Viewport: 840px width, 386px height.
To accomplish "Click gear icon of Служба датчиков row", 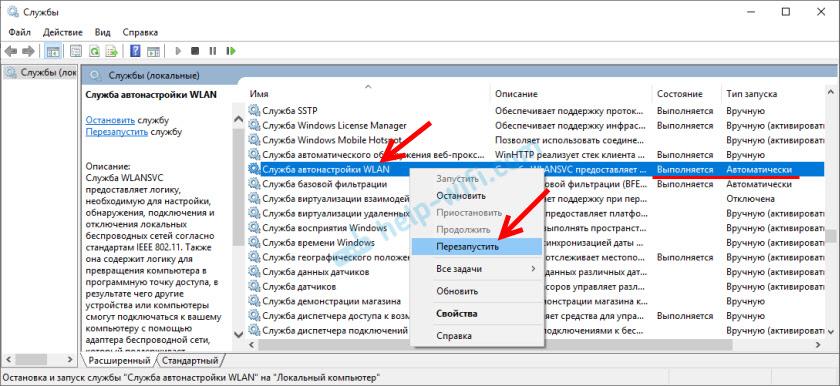I will pyautogui.click(x=253, y=286).
